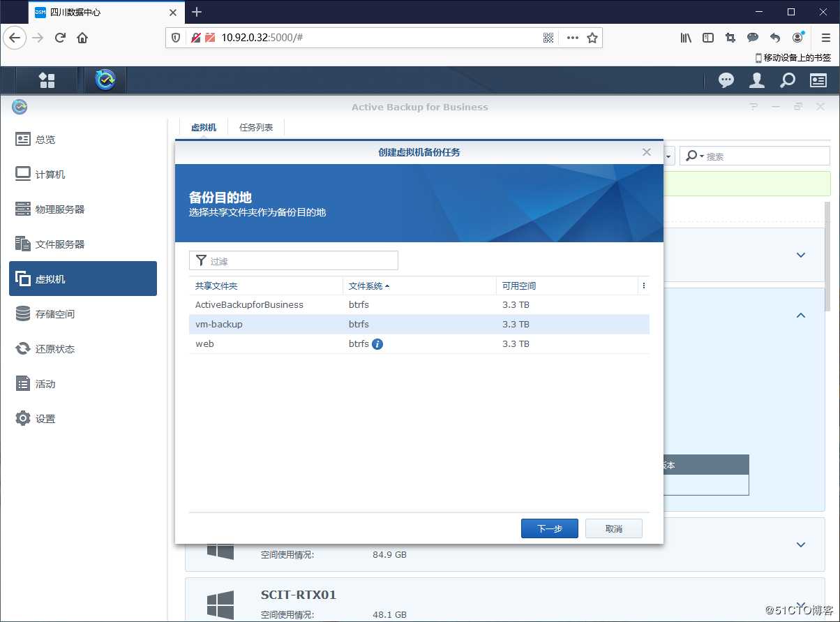Viewport: 840px width, 622px height.
Task: Toggle the browser sidebar icon
Action: point(708,38)
